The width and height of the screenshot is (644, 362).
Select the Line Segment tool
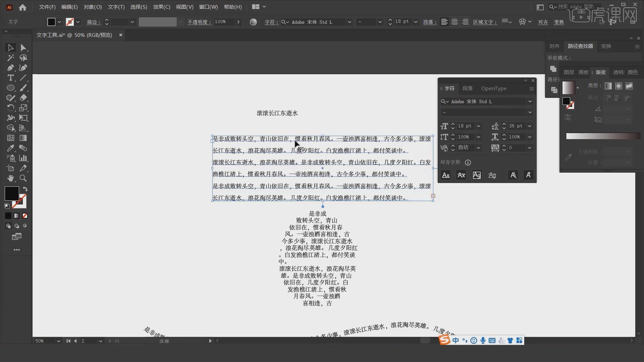point(23,78)
